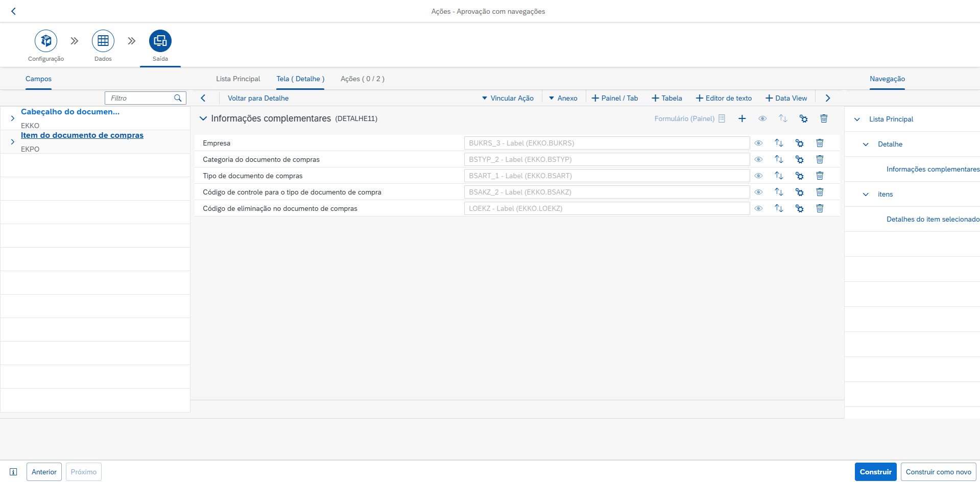Open the Dados step grid icon
This screenshot has width=980, height=482.
pyautogui.click(x=103, y=41)
